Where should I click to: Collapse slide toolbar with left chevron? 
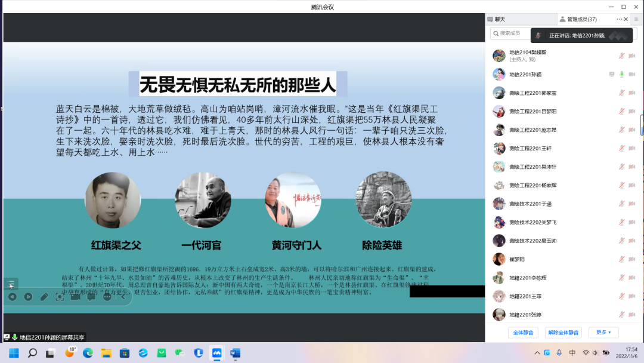[x=123, y=297]
